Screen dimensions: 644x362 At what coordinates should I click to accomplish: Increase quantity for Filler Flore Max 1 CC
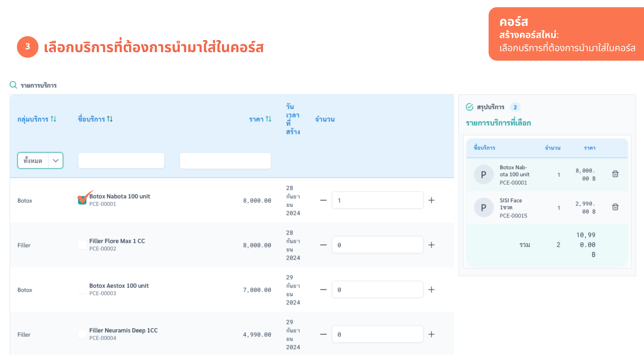pos(431,245)
